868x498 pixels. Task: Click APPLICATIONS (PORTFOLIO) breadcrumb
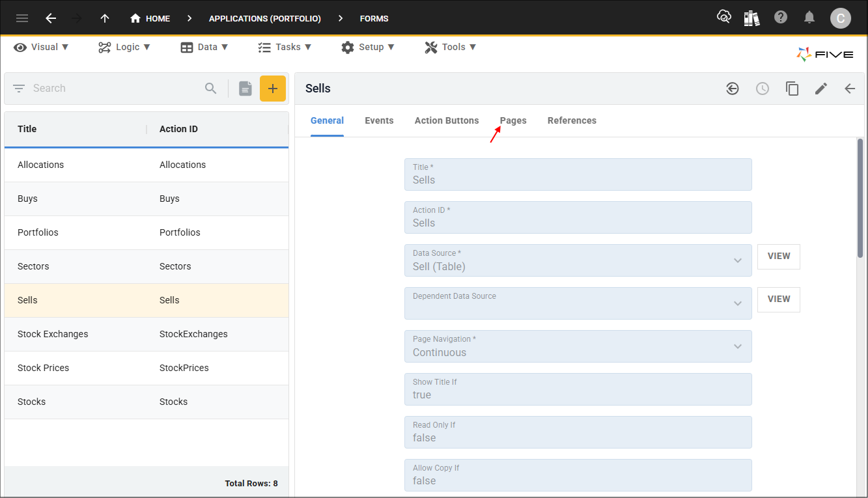coord(265,19)
